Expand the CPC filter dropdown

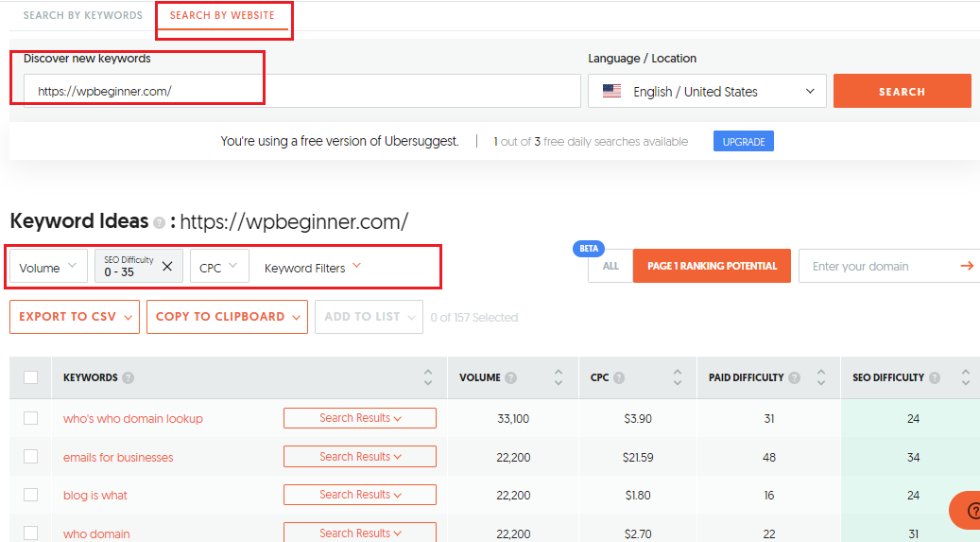[x=218, y=267]
